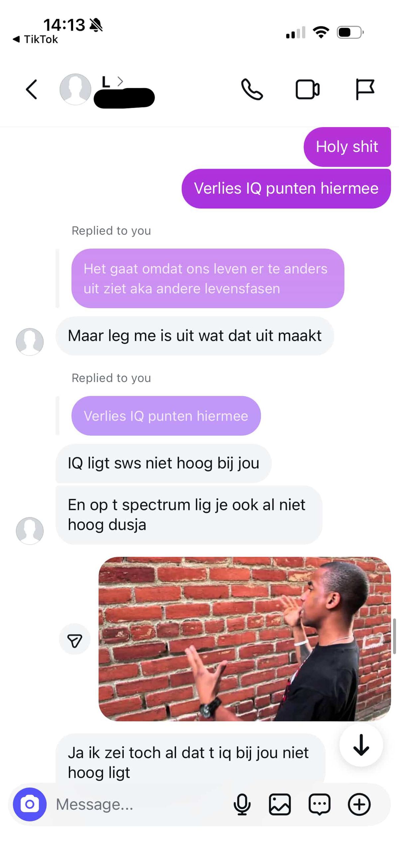Open the brick wall GIF image
The image size is (399, 868).
(x=244, y=639)
